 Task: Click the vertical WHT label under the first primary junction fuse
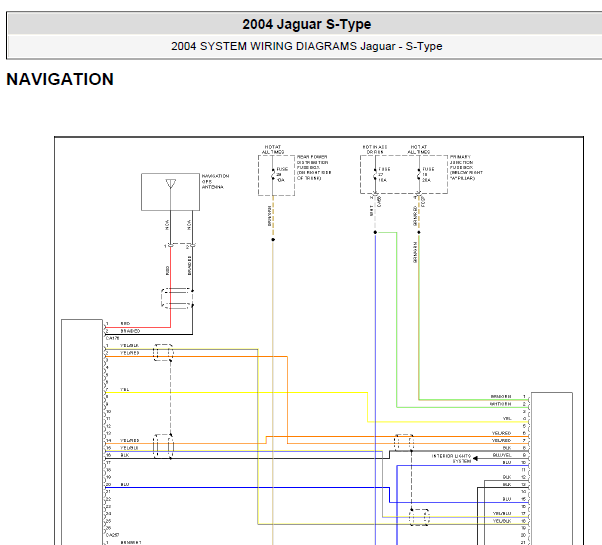click(371, 210)
